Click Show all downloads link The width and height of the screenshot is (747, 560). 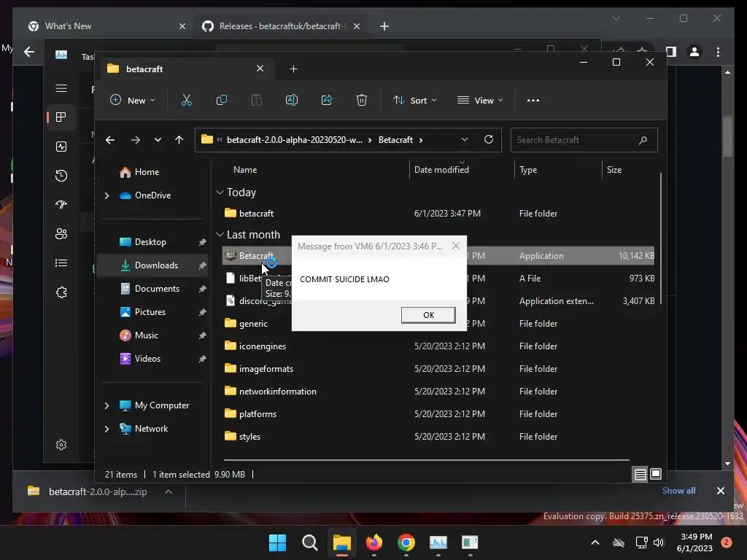(678, 491)
